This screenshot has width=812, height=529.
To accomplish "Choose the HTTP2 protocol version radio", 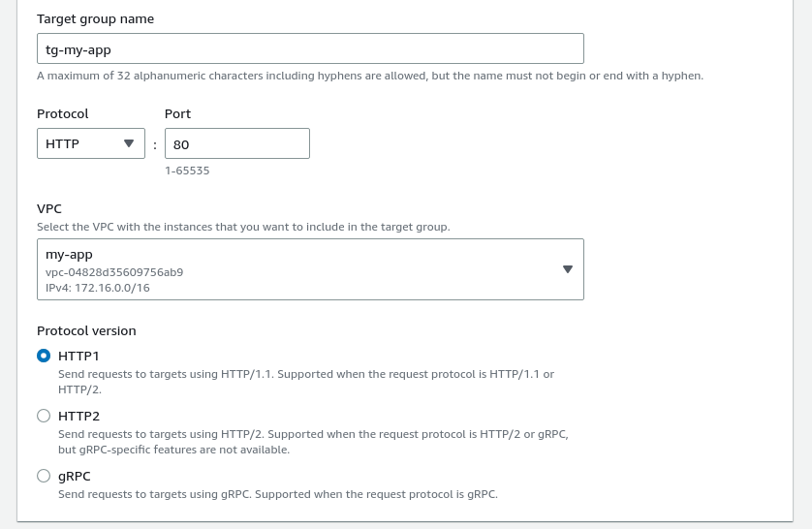I will [x=44, y=416].
